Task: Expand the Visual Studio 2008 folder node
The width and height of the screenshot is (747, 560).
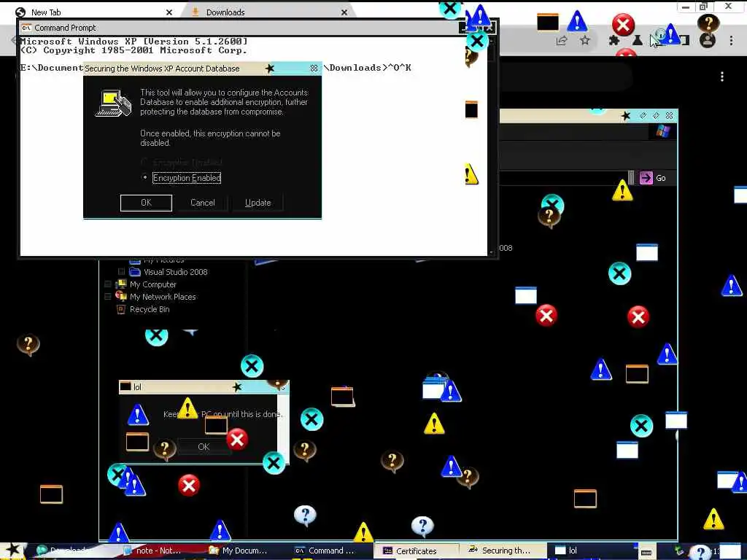Action: (x=122, y=272)
